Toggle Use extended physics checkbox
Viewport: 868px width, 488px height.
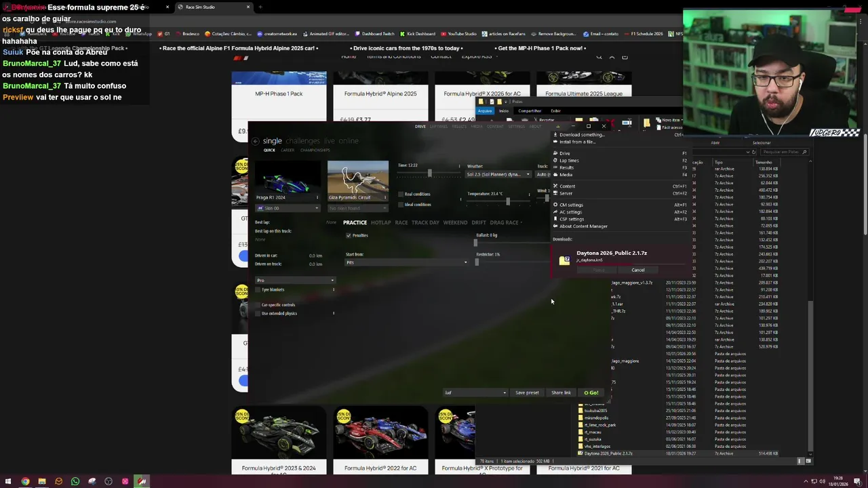click(x=258, y=313)
